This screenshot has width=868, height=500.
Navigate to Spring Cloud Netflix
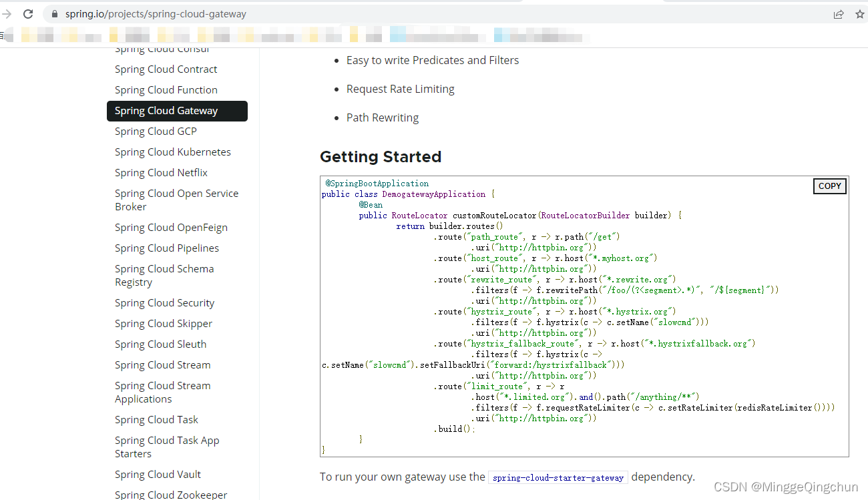[161, 173]
